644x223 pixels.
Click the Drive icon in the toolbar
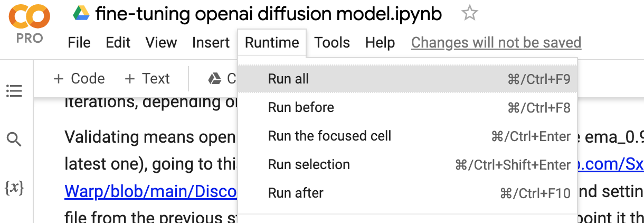[x=214, y=79]
